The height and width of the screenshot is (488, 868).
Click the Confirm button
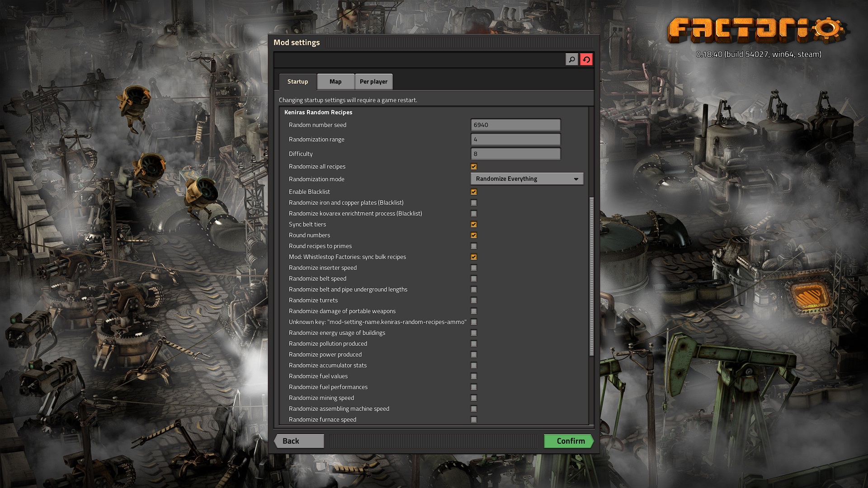(x=568, y=441)
